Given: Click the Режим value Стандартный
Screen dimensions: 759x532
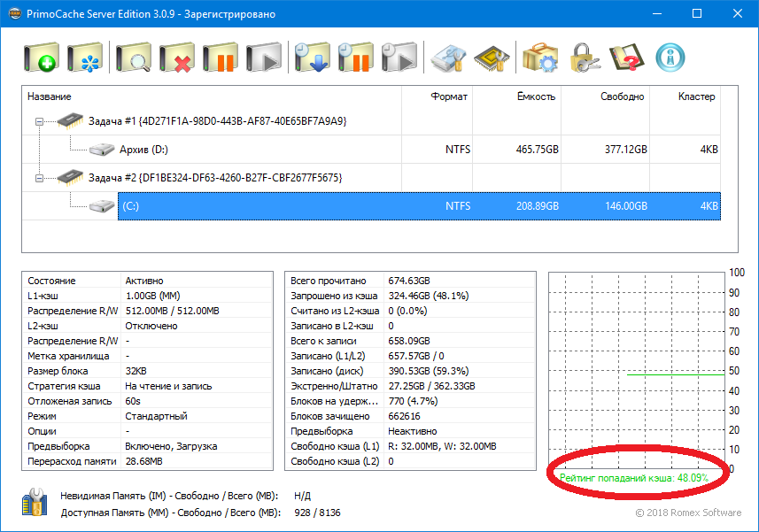Looking at the screenshot, I should pyautogui.click(x=157, y=416).
